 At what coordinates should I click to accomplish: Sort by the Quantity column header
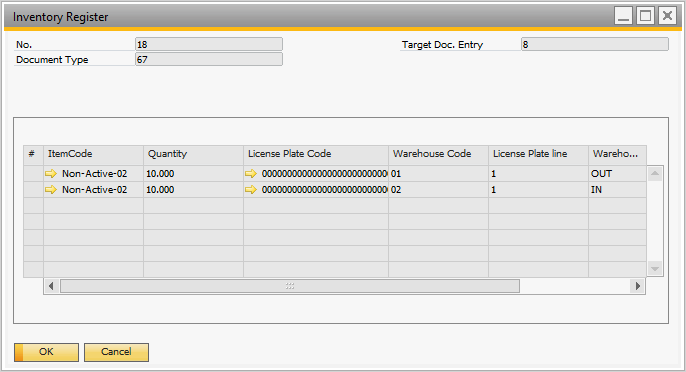coord(193,154)
